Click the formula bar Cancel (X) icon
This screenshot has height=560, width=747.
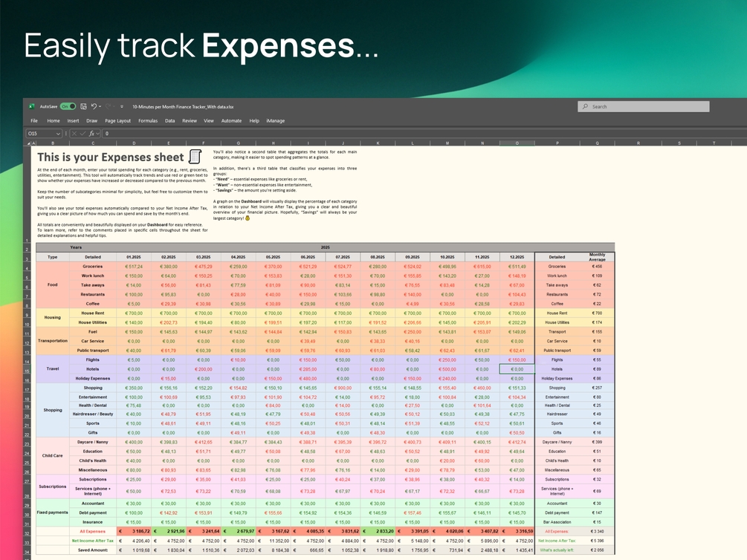coord(74,134)
